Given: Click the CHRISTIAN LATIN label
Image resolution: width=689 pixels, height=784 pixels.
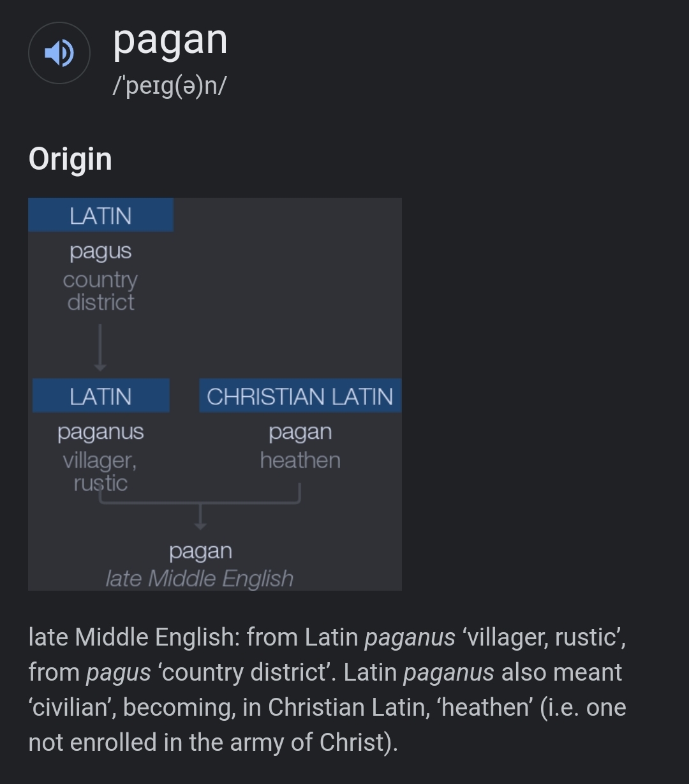Looking at the screenshot, I should 300,396.
